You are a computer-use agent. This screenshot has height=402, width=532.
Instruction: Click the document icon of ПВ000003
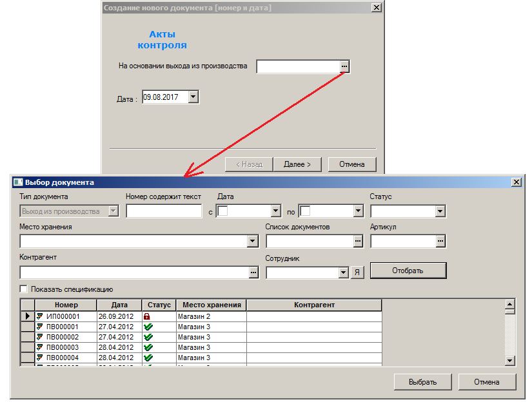[40, 347]
